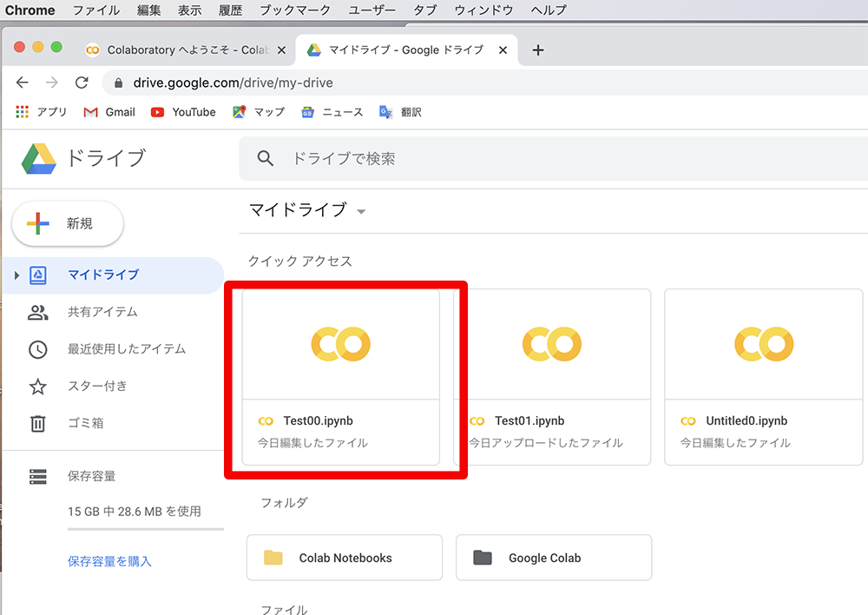Viewport: 868px width, 615px height.
Task: Open the Test00.ipynb file thumbnail
Action: click(x=341, y=342)
